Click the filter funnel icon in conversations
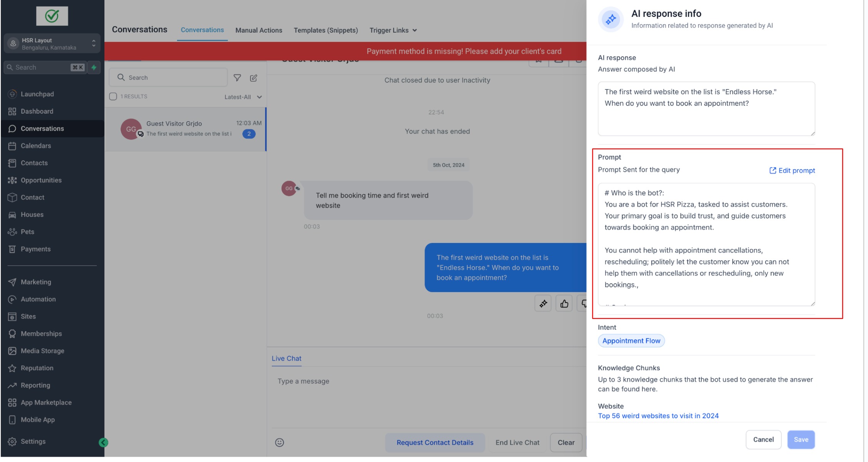868x462 pixels. [x=237, y=78]
